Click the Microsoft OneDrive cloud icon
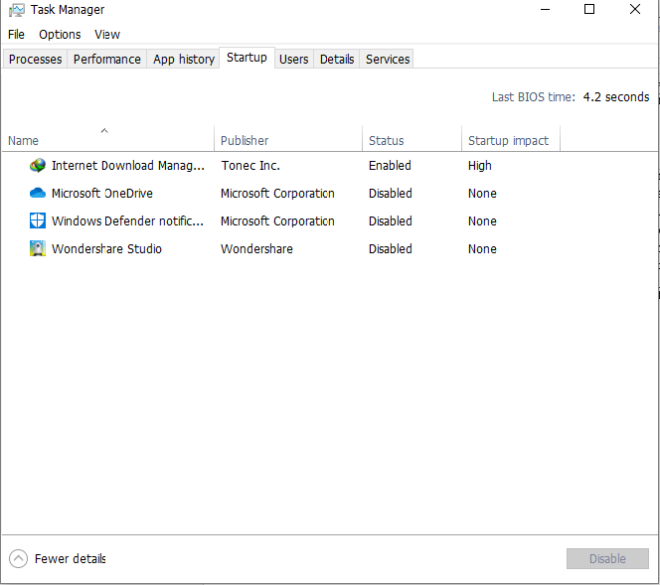The image size is (660, 585). tap(37, 193)
